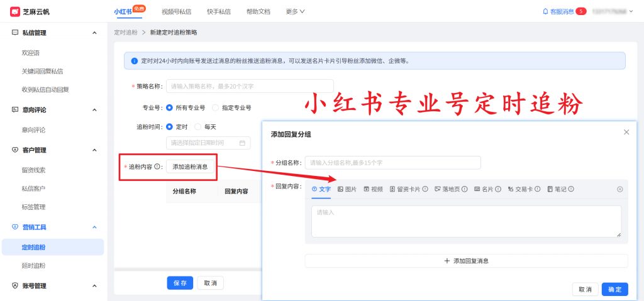The image size is (644, 301).
Task: Click the 芝麻云帆 logo icon
Action: (16, 11)
